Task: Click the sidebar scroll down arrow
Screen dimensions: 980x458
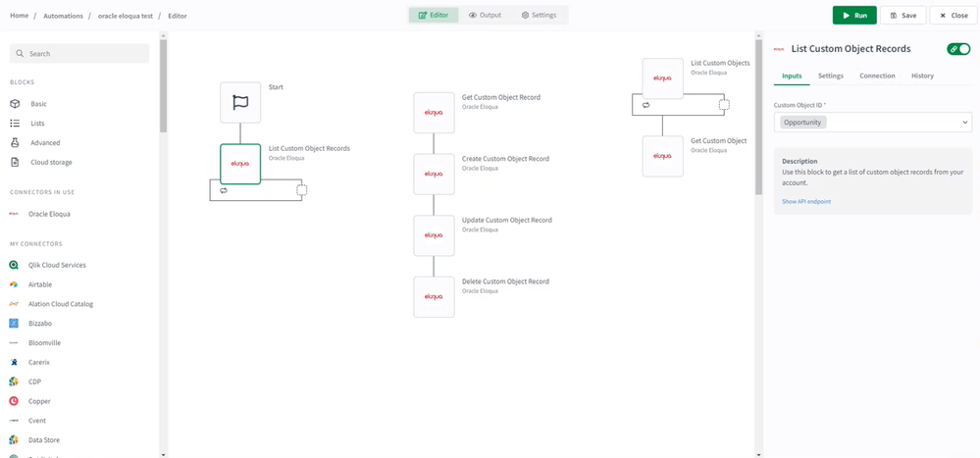Action: (x=163, y=454)
